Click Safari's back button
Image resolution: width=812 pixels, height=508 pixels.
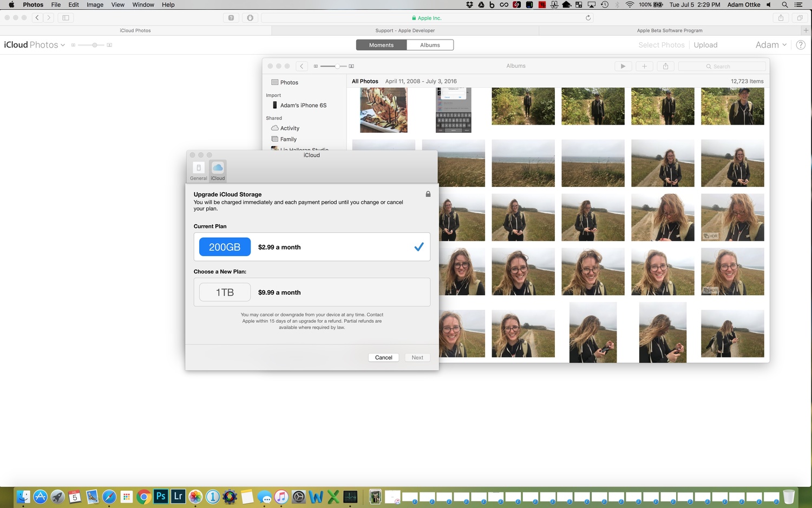tap(37, 18)
